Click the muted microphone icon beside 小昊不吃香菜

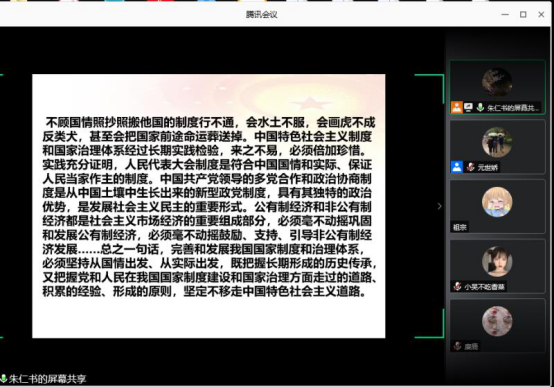point(458,286)
